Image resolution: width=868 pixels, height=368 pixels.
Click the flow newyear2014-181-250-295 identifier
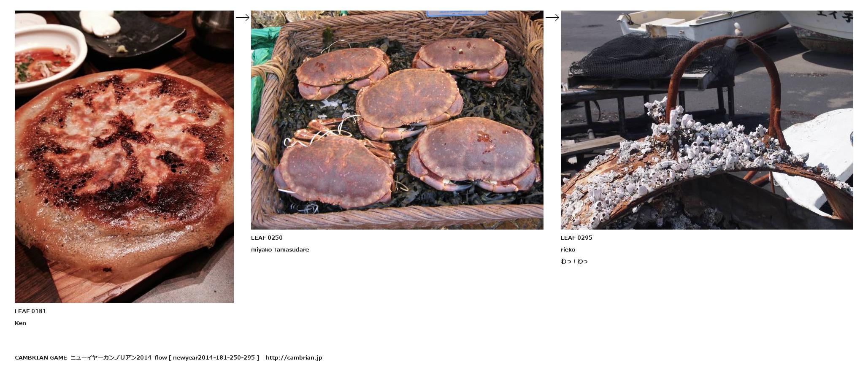[x=207, y=357]
